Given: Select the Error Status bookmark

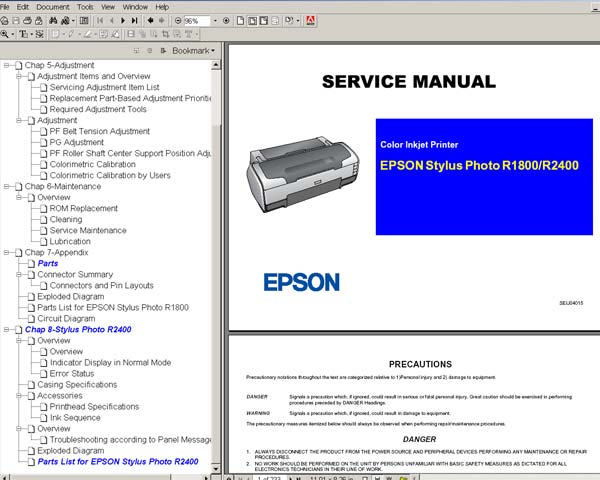Looking at the screenshot, I should click(x=72, y=374).
